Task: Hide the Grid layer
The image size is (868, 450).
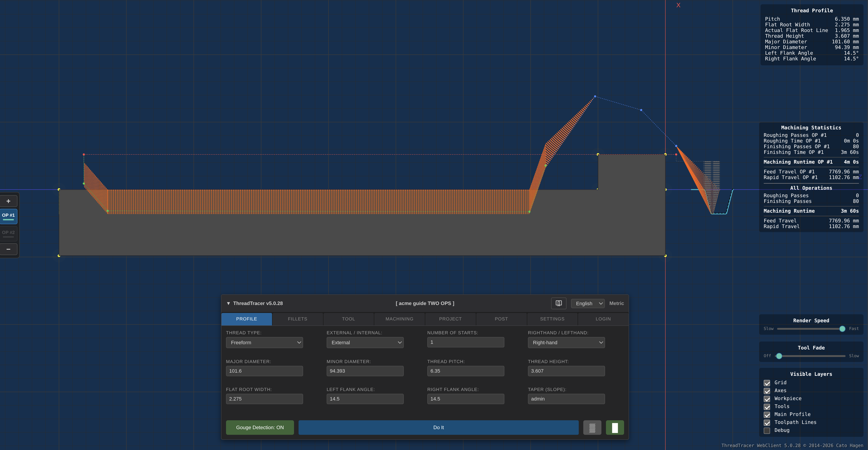Action: 767,383
